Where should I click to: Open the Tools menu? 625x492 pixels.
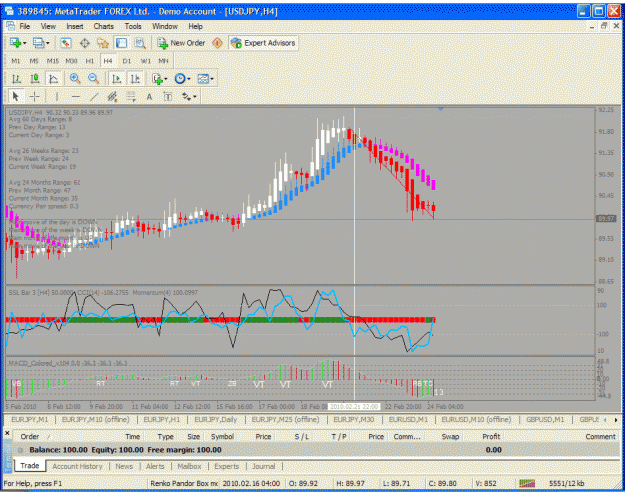pos(133,26)
